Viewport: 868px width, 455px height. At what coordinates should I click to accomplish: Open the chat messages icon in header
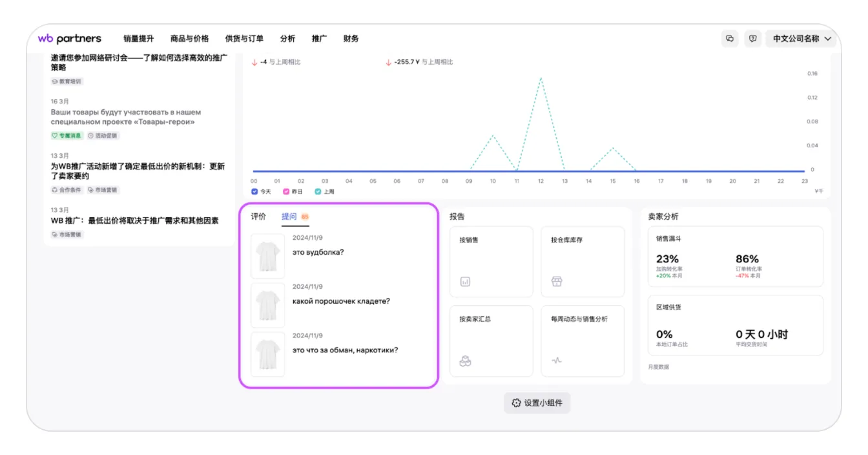click(730, 39)
